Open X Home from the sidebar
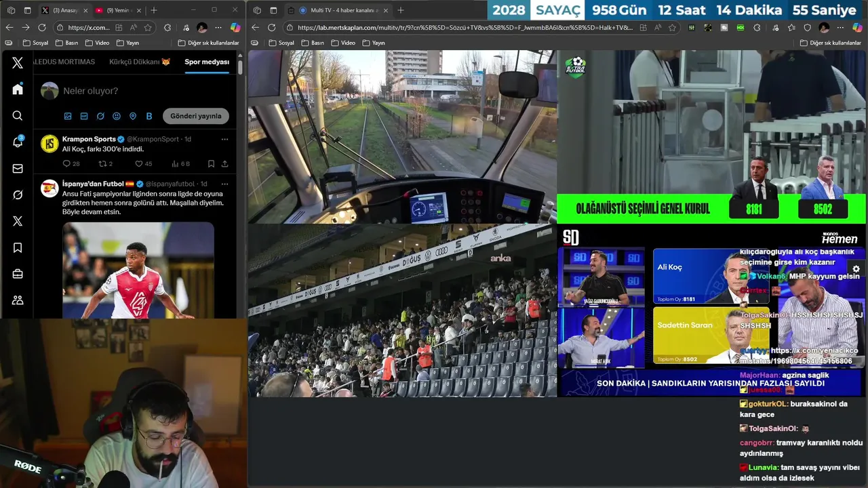This screenshot has height=488, width=868. [x=18, y=89]
